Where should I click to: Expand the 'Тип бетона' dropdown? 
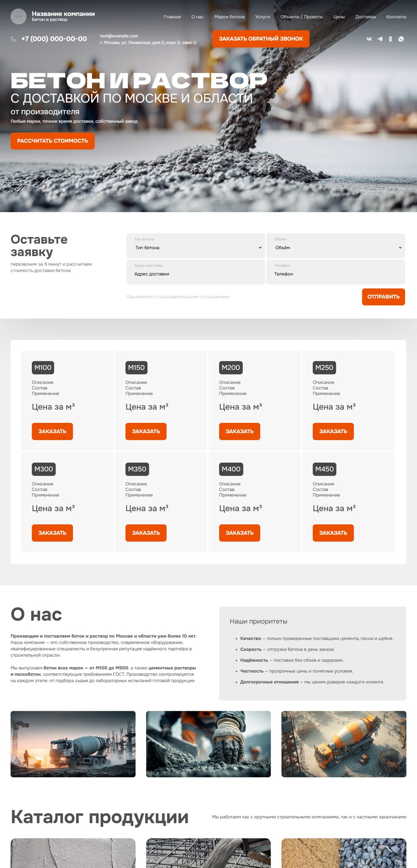pyautogui.click(x=195, y=248)
